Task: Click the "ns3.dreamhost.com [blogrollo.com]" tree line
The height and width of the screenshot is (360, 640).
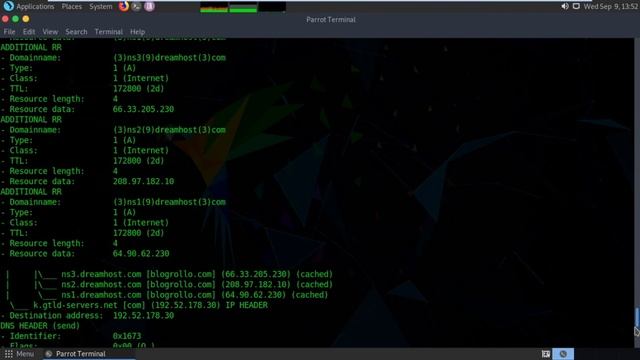Action: click(138, 274)
